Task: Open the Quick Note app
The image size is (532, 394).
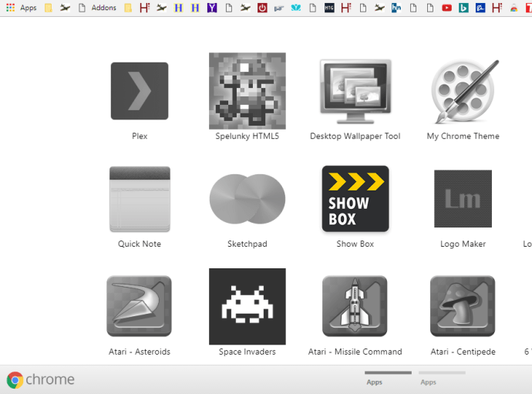Action: pos(140,199)
